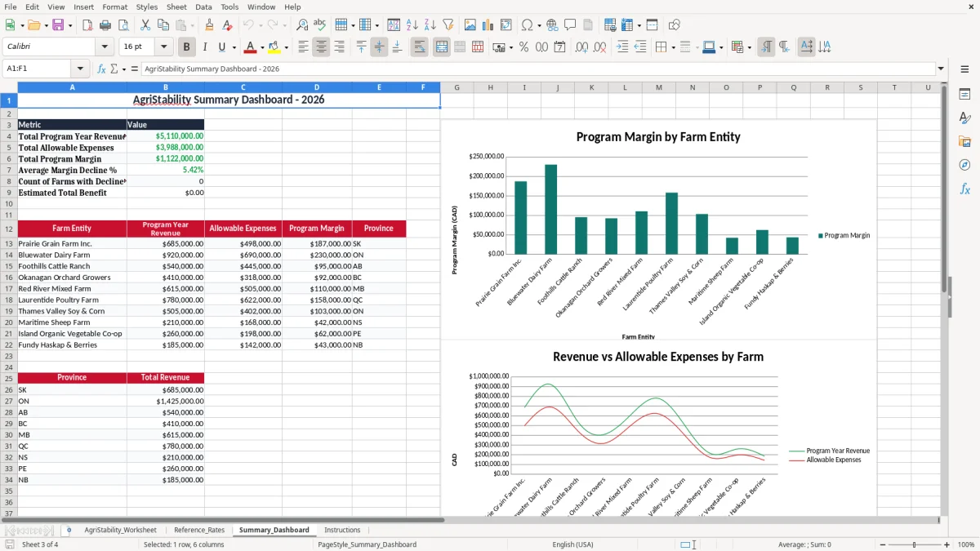980x551 pixels.
Task: Click Insert Chart icon
Action: pyautogui.click(x=488, y=25)
